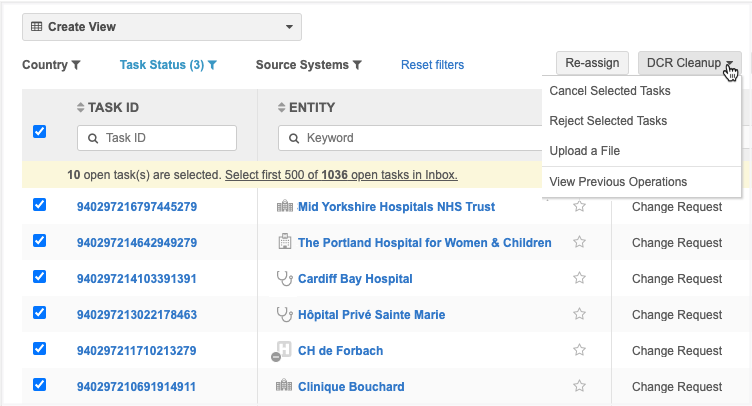752x406 pixels.
Task: Uncheck task 940297211710213279 checkbox
Action: [x=40, y=349]
